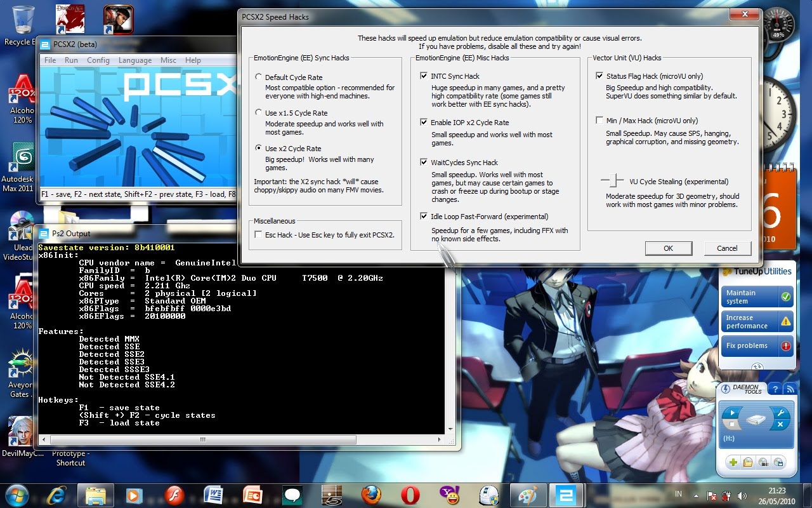Show hidden system tray icons
Screen dimensions: 812x508
point(697,495)
